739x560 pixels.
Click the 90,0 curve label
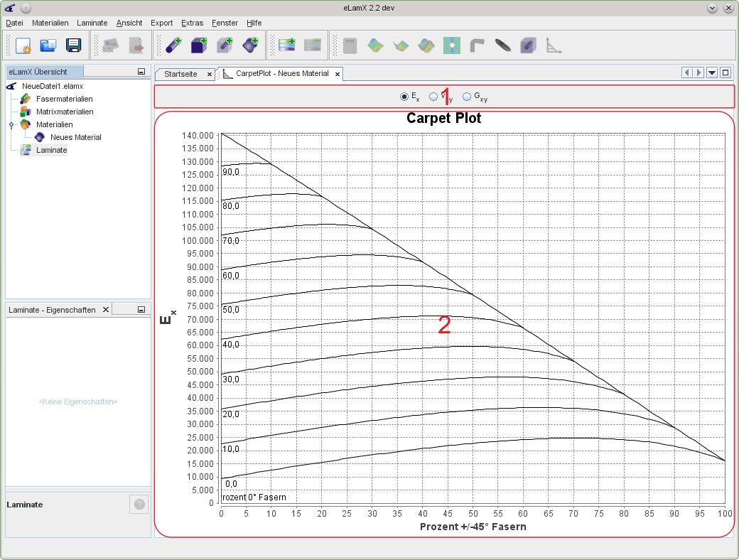[231, 172]
